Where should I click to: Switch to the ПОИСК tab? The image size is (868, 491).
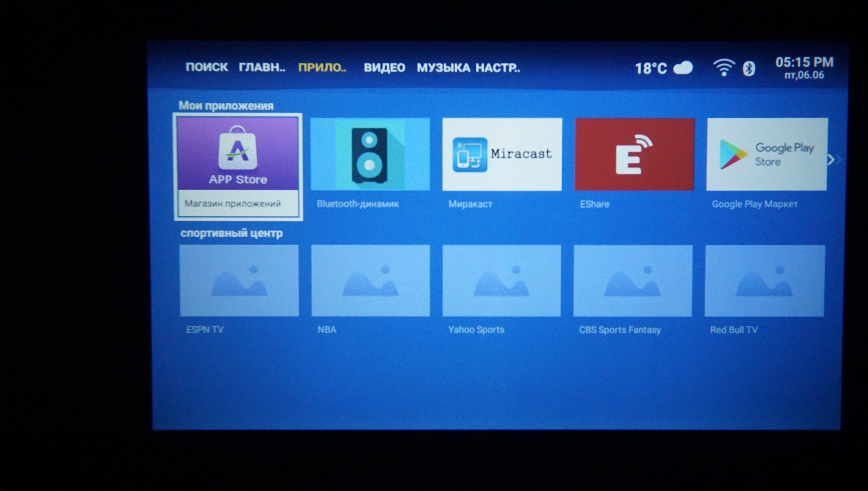(x=207, y=67)
